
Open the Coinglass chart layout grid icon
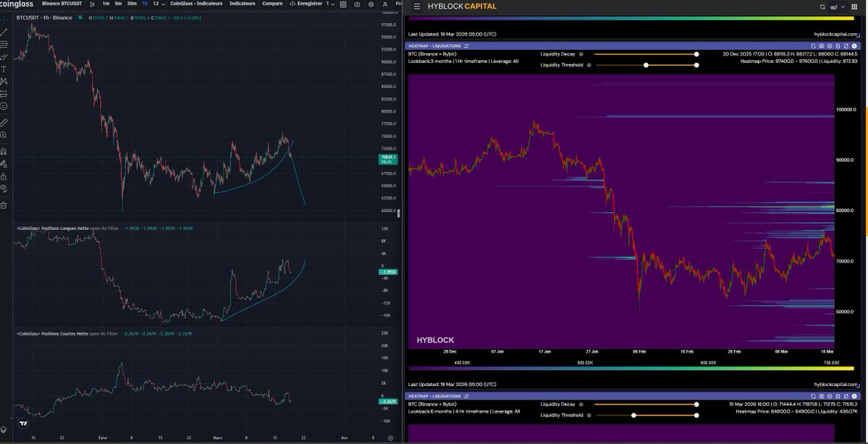click(x=344, y=4)
